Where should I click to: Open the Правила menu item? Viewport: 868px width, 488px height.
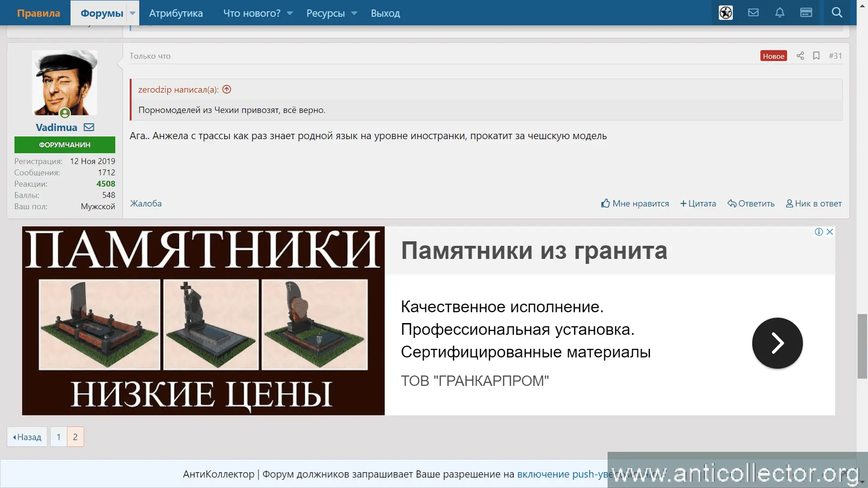point(38,13)
